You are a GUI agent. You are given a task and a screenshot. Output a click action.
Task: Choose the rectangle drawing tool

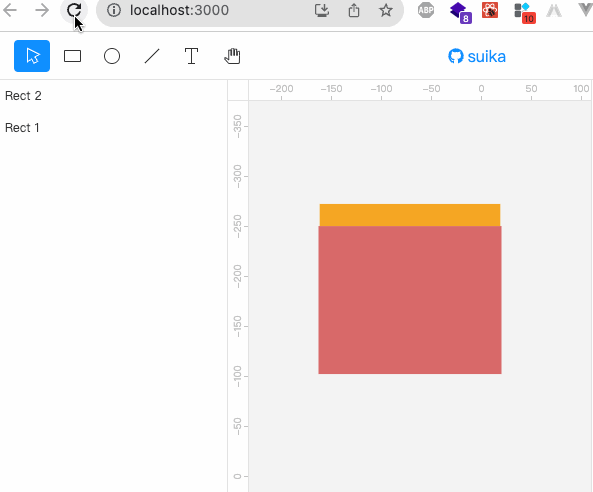click(72, 56)
